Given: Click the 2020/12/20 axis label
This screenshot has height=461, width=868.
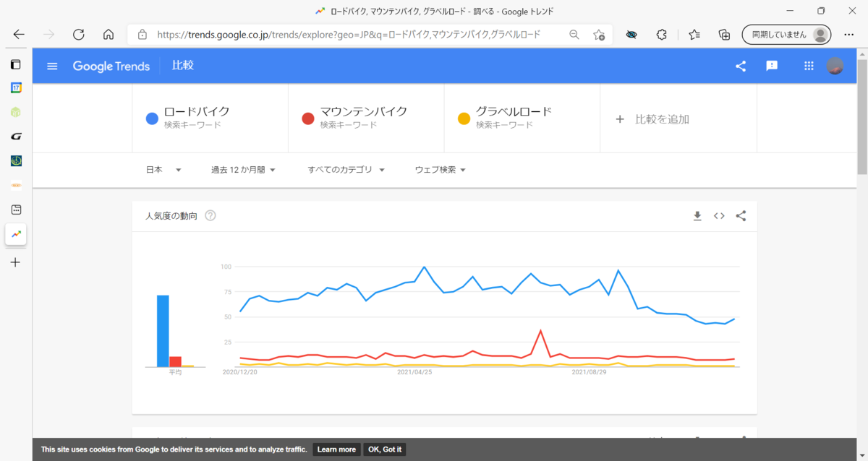Looking at the screenshot, I should point(240,373).
